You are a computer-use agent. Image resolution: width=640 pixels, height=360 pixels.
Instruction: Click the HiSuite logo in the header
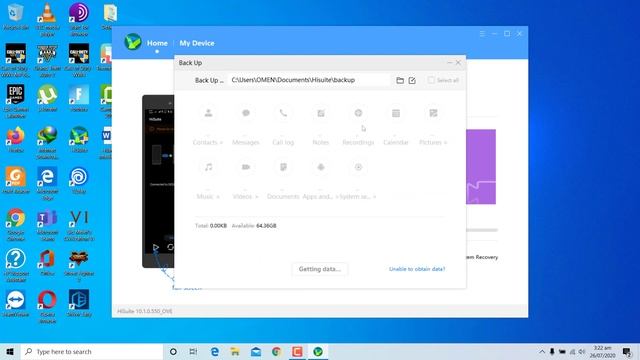point(133,42)
